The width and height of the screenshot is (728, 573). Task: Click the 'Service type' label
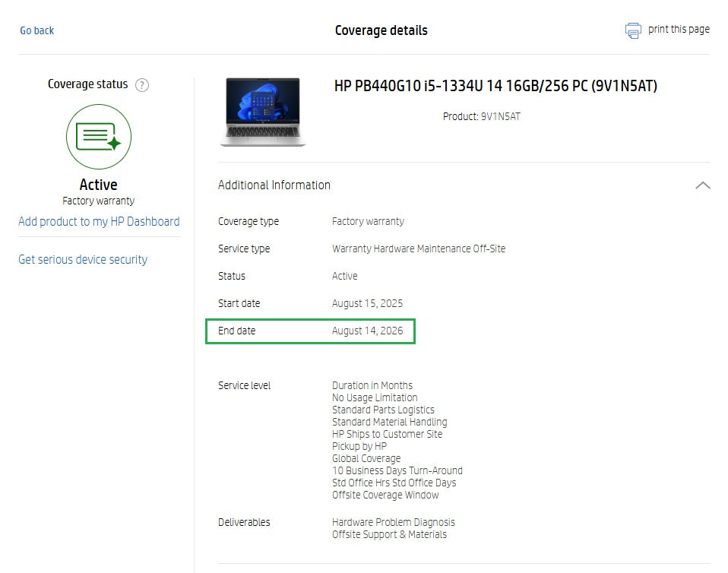pos(244,249)
